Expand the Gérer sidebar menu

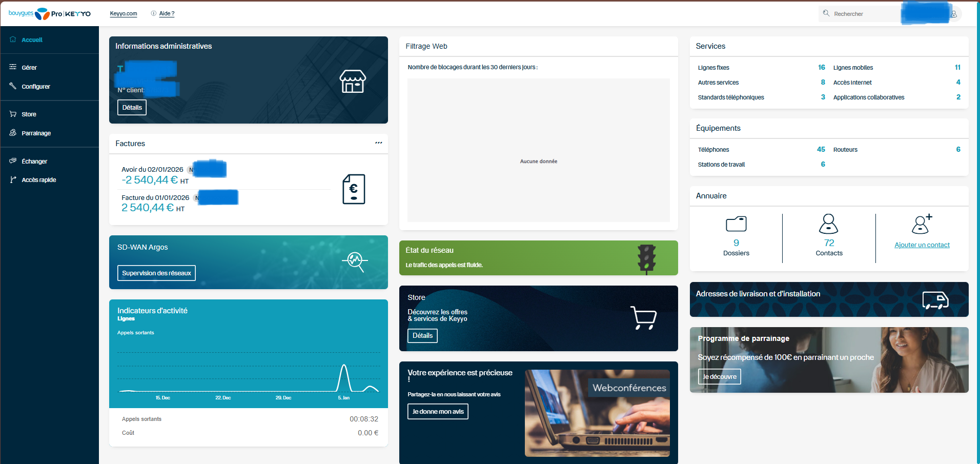(x=29, y=68)
